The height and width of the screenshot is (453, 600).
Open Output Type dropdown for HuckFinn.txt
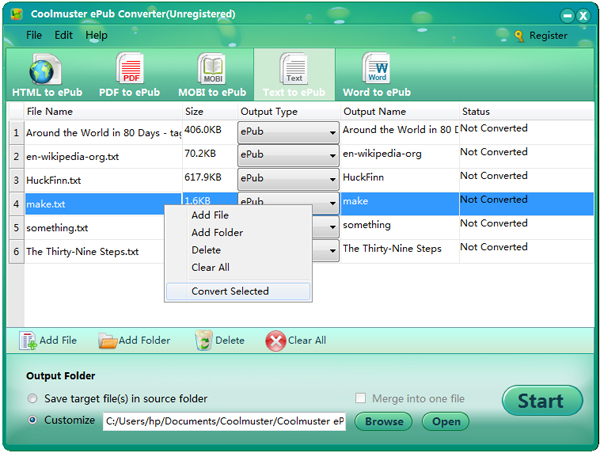click(x=288, y=179)
